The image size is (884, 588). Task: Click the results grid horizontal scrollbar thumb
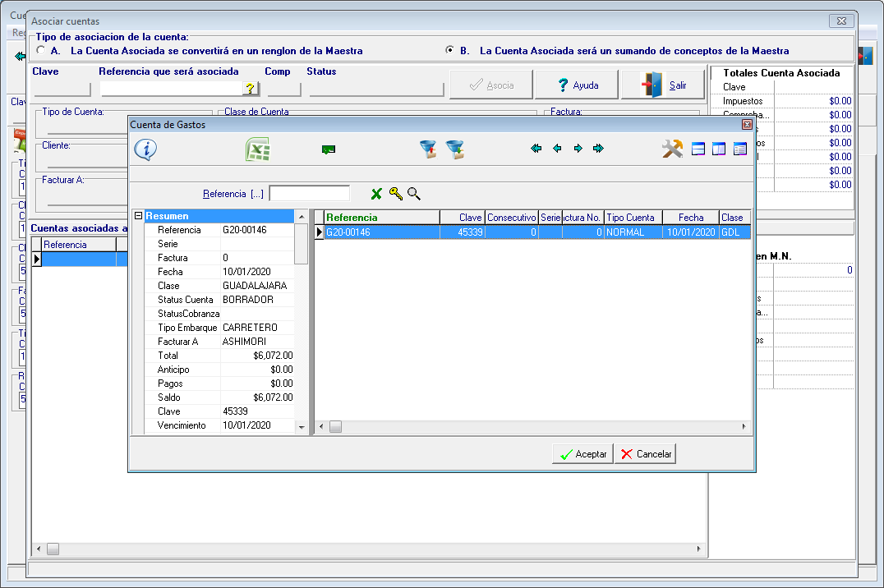pyautogui.click(x=335, y=427)
